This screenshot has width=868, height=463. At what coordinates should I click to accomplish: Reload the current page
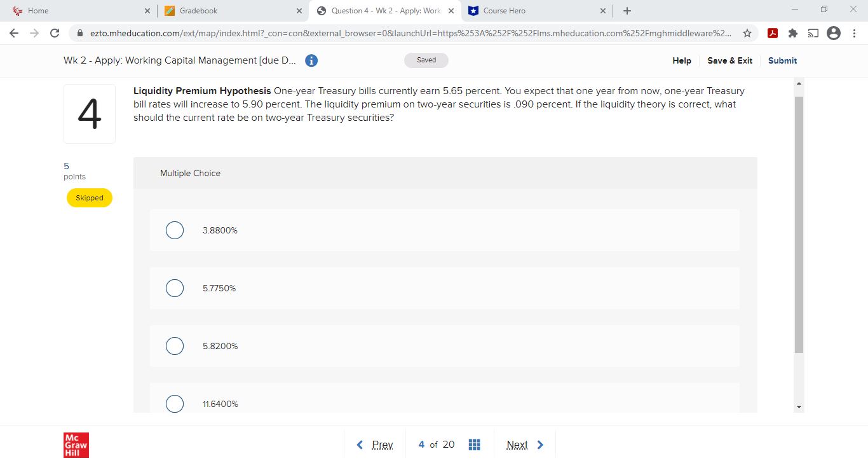coord(55,33)
